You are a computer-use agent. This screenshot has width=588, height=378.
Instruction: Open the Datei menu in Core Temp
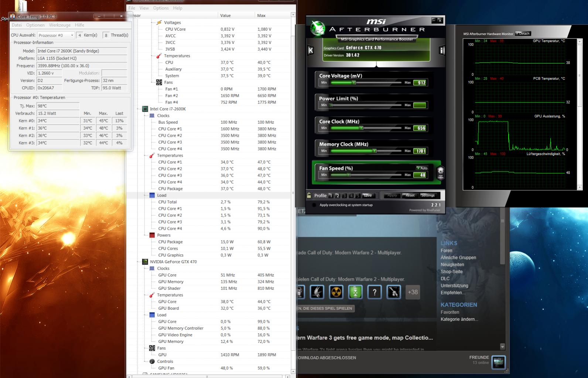17,25
